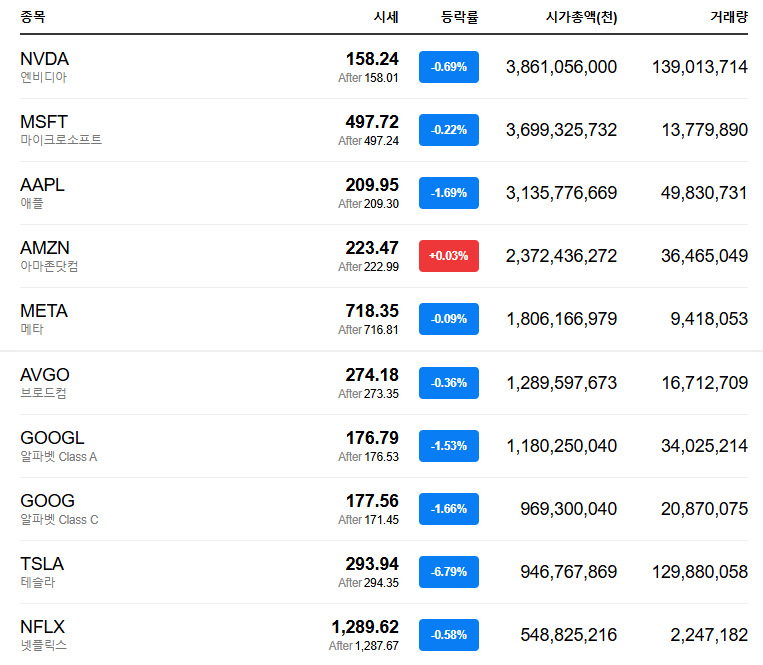Image resolution: width=763 pixels, height=665 pixels.
Task: Click NFLX volume 2,247,182
Action: click(709, 635)
